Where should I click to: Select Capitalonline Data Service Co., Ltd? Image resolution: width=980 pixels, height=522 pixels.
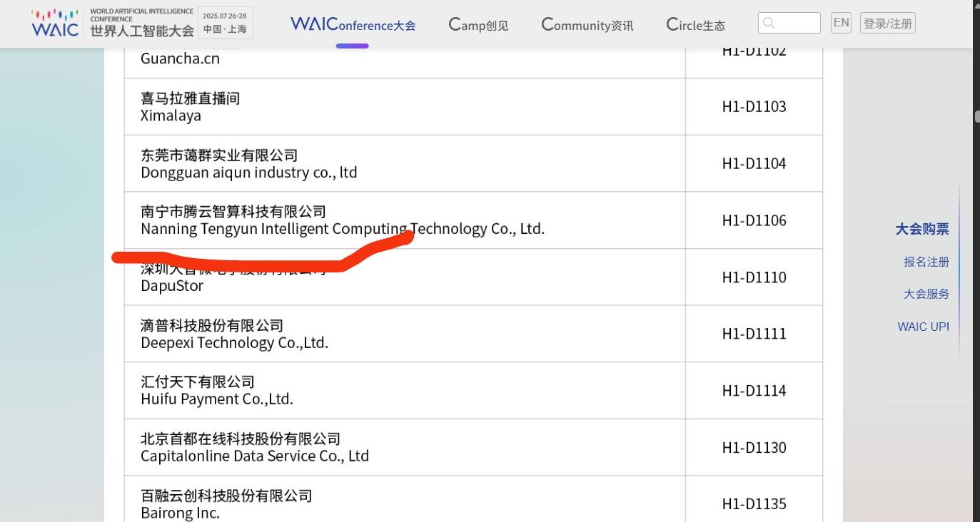click(255, 456)
